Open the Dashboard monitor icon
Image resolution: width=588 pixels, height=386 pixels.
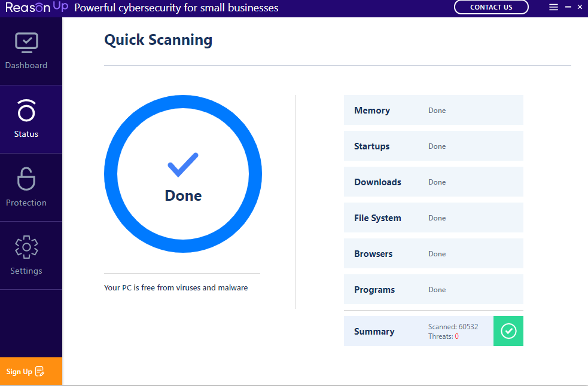(x=26, y=42)
